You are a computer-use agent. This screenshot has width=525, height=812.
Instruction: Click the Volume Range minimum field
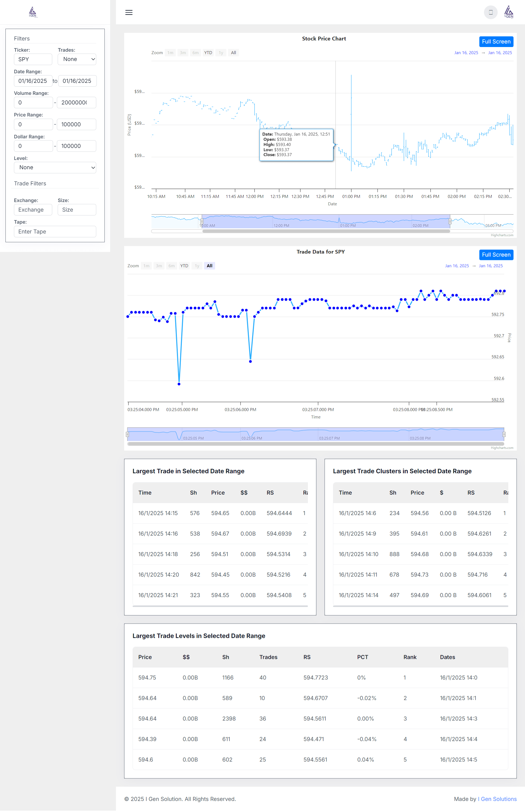[x=33, y=103]
